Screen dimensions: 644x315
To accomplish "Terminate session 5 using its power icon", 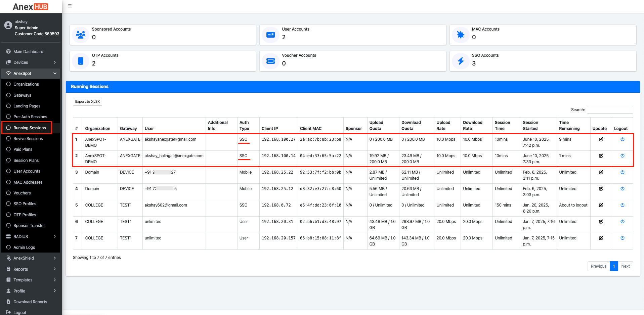I will [x=623, y=205].
